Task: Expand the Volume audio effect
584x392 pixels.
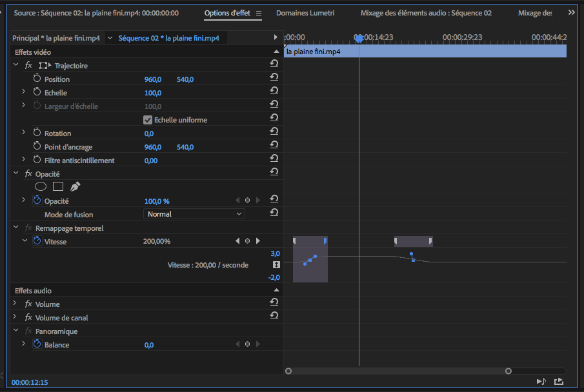Action: click(15, 303)
